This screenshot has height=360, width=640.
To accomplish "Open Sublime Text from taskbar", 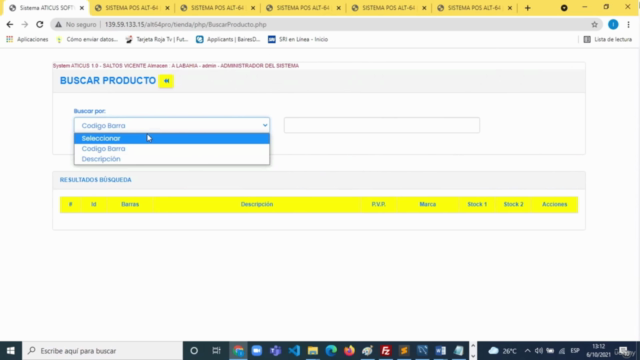I will pos(404,351).
